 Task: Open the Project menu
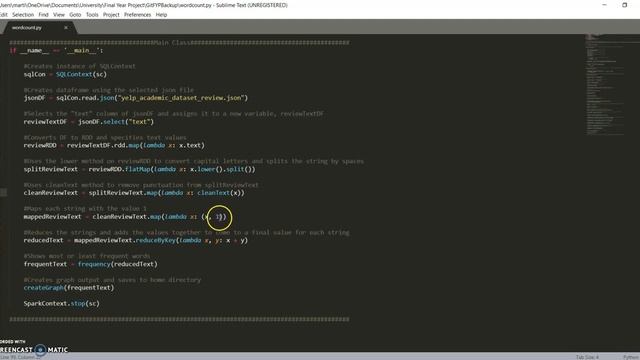111,15
